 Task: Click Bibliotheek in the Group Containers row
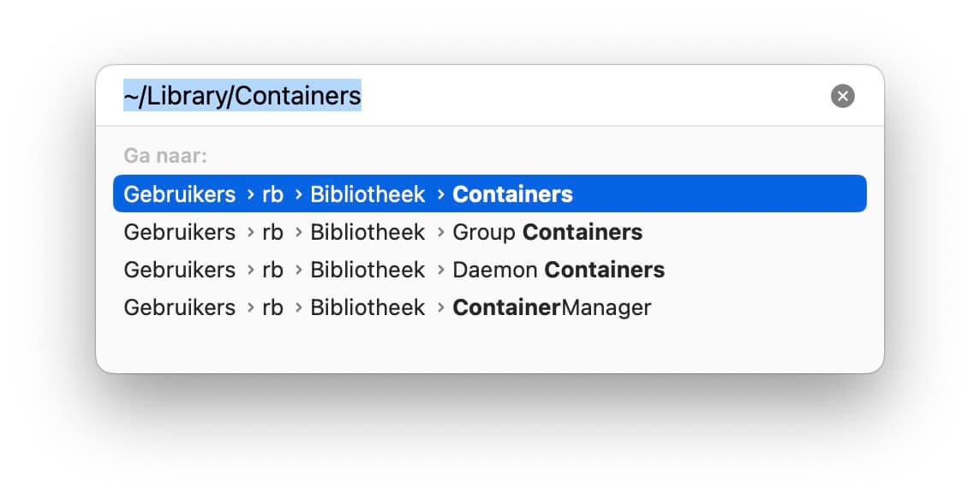(367, 232)
